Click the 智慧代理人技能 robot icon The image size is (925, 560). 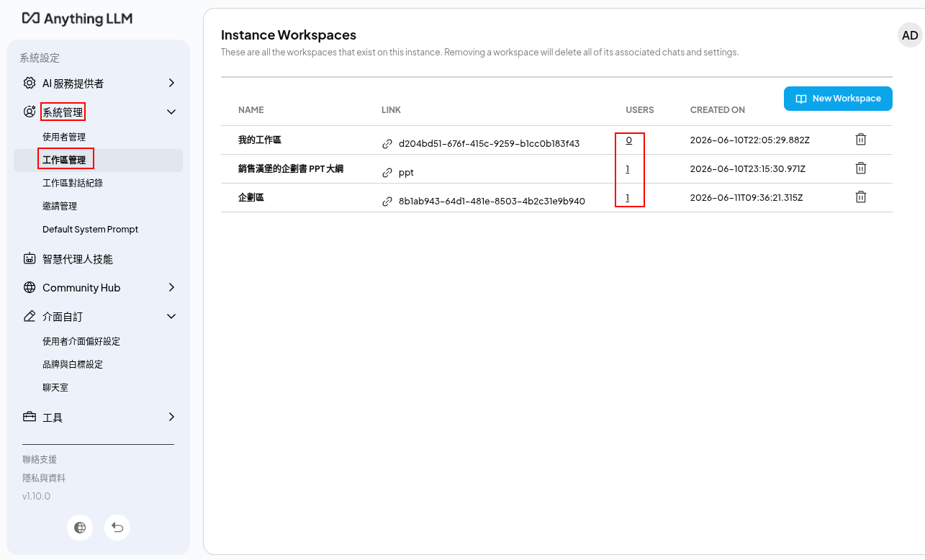tap(30, 258)
